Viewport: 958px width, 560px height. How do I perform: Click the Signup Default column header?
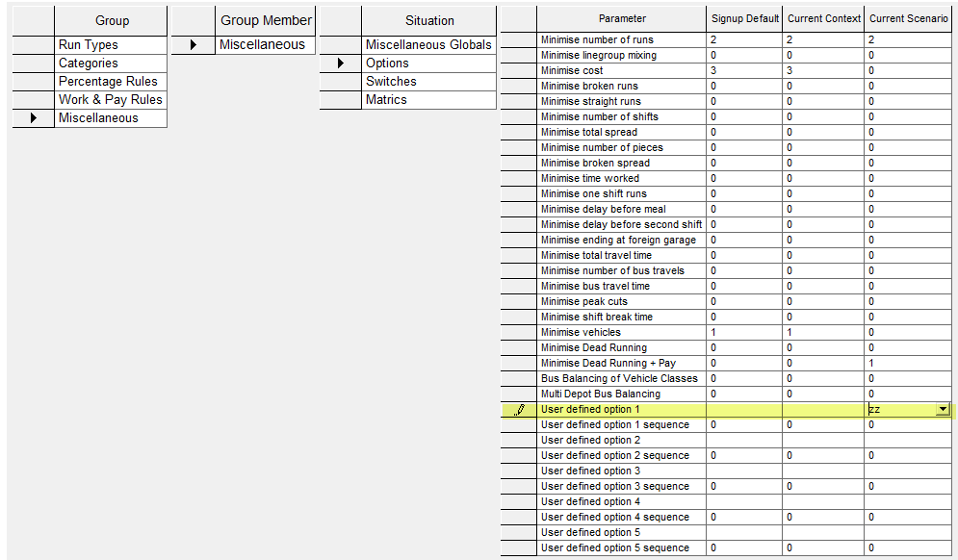pos(744,17)
